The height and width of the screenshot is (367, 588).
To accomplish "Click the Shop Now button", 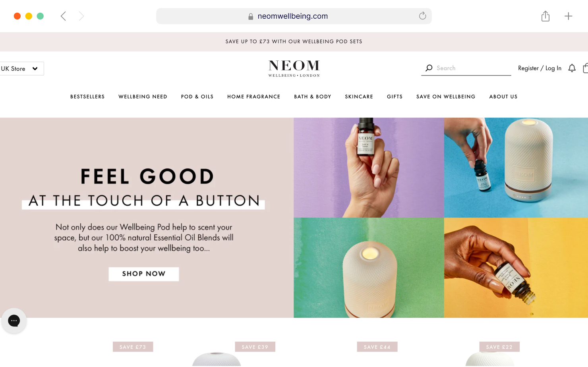I will 144,274.
